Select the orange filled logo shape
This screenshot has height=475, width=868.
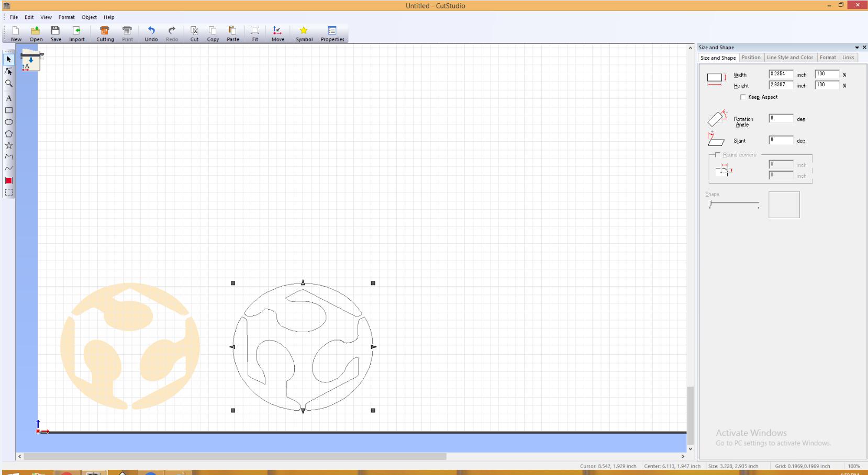coord(130,346)
